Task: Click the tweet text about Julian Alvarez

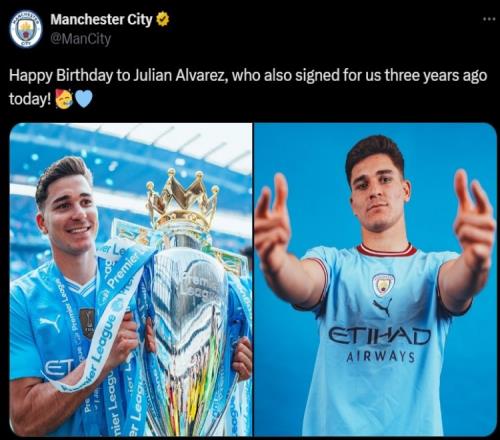Action: click(x=248, y=87)
